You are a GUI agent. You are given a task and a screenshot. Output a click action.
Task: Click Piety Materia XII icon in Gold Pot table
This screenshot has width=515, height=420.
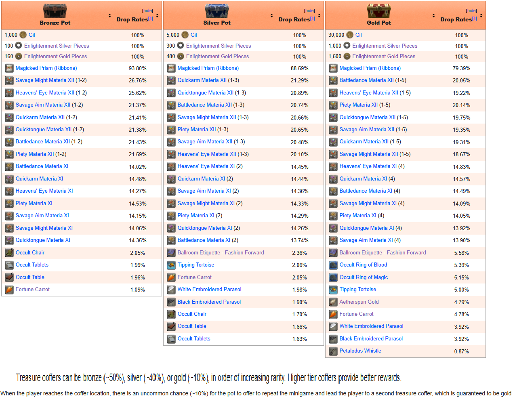click(333, 105)
